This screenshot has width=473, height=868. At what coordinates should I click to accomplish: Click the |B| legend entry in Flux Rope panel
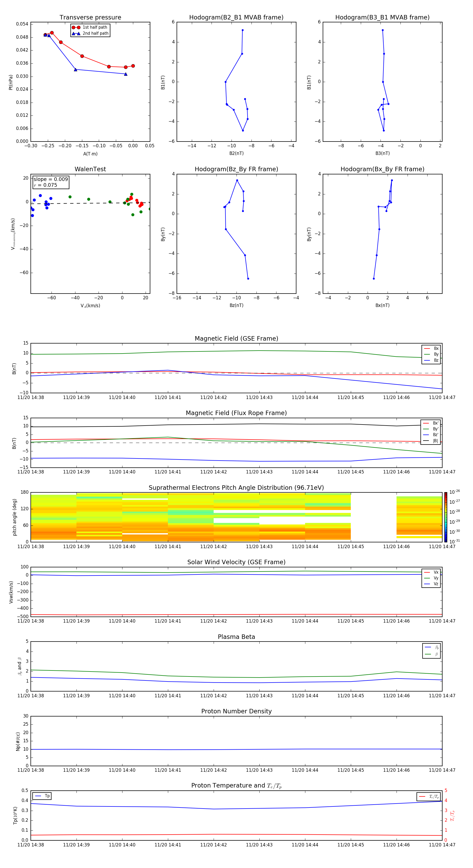click(x=431, y=441)
